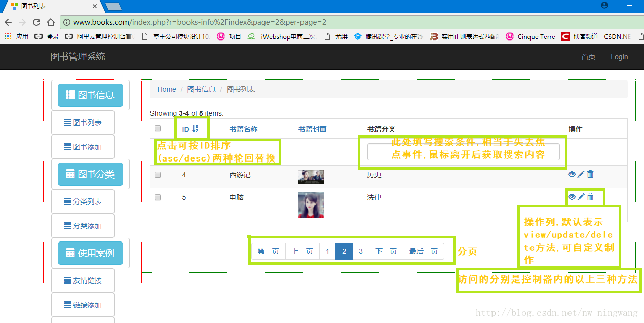
Task: Open a new browser tab
Action: click(113, 6)
